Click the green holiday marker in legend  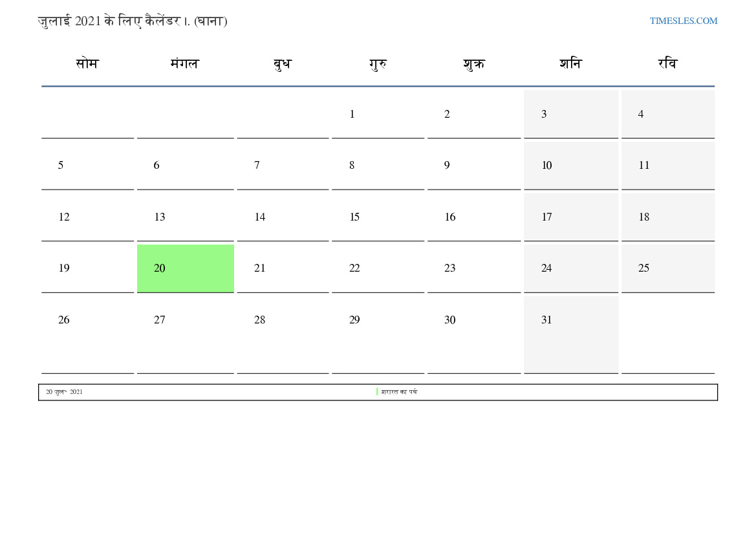pyautogui.click(x=377, y=392)
